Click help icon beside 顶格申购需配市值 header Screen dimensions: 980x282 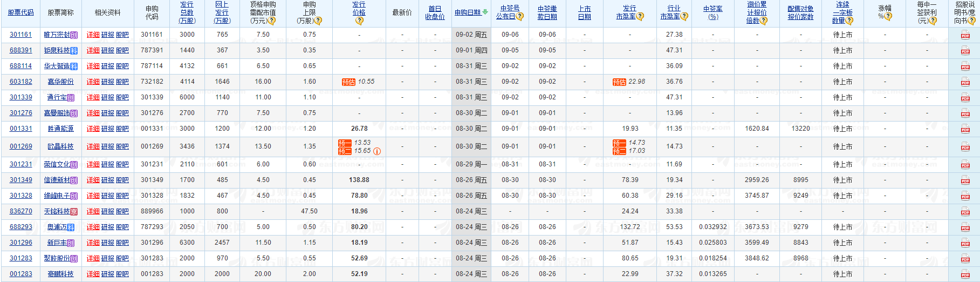[272, 21]
